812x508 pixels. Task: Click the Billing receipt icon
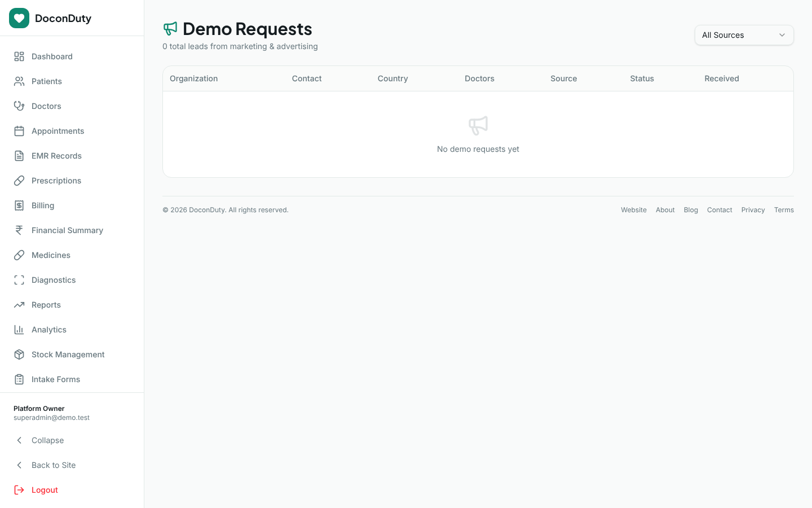(x=19, y=205)
